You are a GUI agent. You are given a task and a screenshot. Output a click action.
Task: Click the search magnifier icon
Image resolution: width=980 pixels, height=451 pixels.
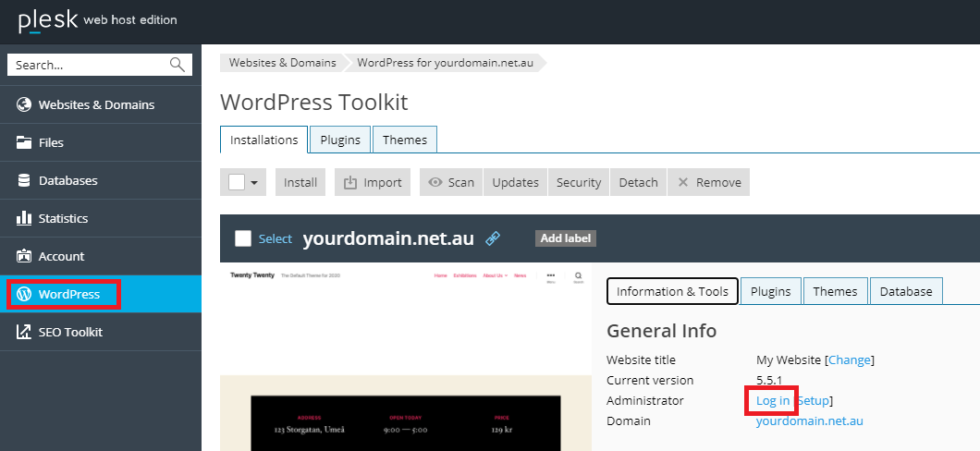(178, 65)
